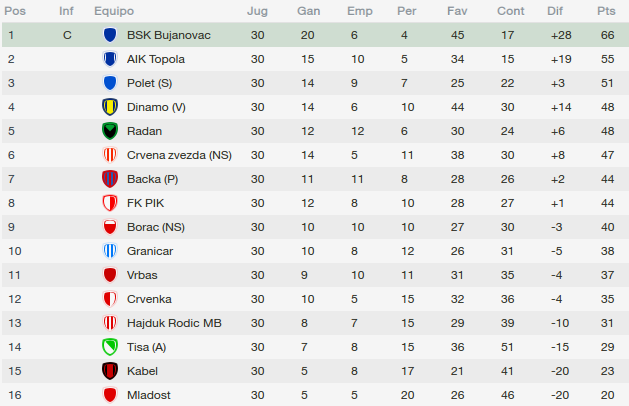Click the Mladost red crest
Viewport: 629px width, 406px height.
(x=110, y=395)
